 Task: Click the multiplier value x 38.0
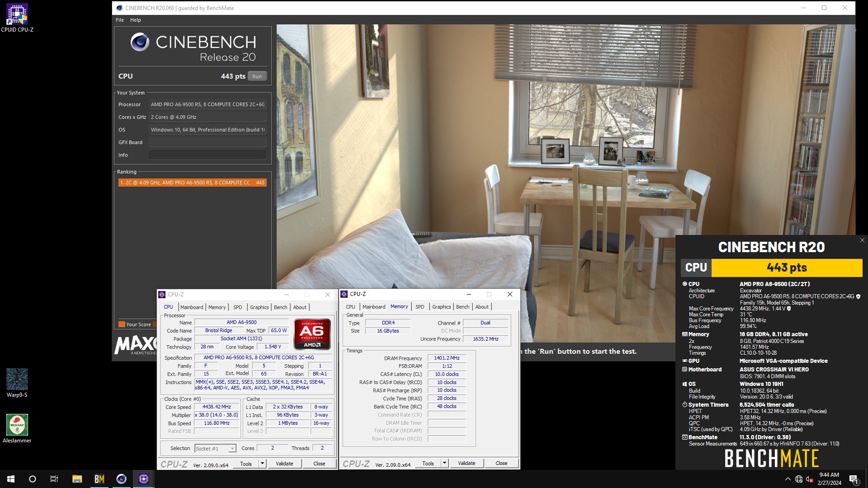217,415
